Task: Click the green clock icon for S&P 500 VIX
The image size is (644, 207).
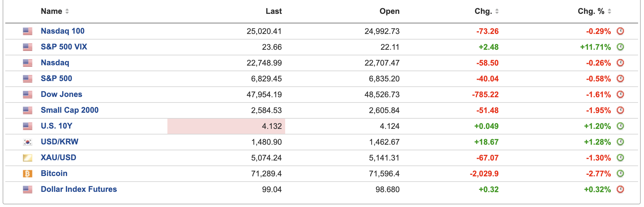Action: [x=620, y=47]
